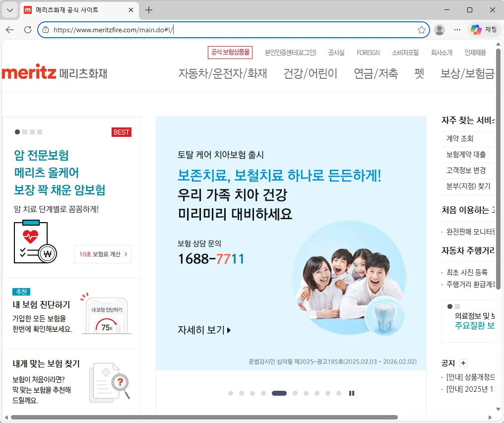Click the address bar URL field

(x=228, y=30)
